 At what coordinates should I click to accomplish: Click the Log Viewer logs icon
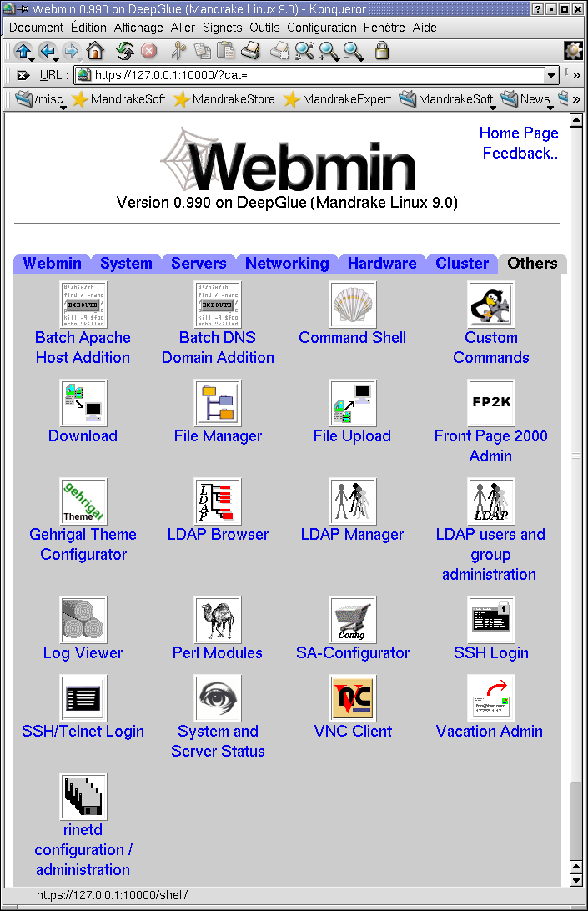(83, 620)
